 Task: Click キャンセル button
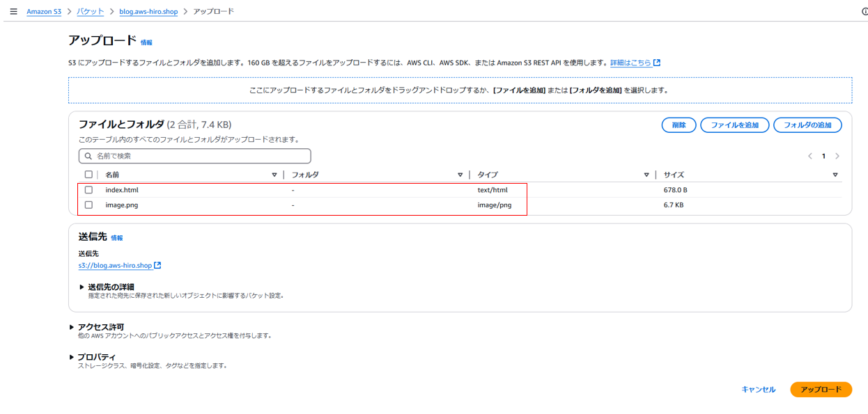click(x=759, y=390)
